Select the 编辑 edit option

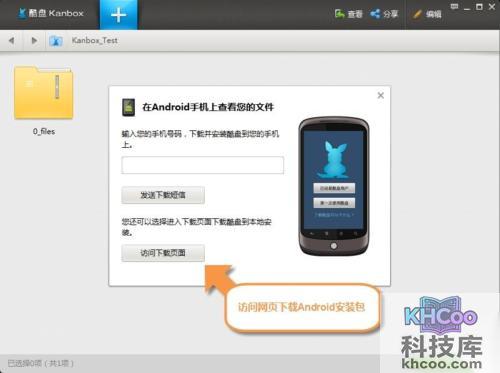coord(427,14)
